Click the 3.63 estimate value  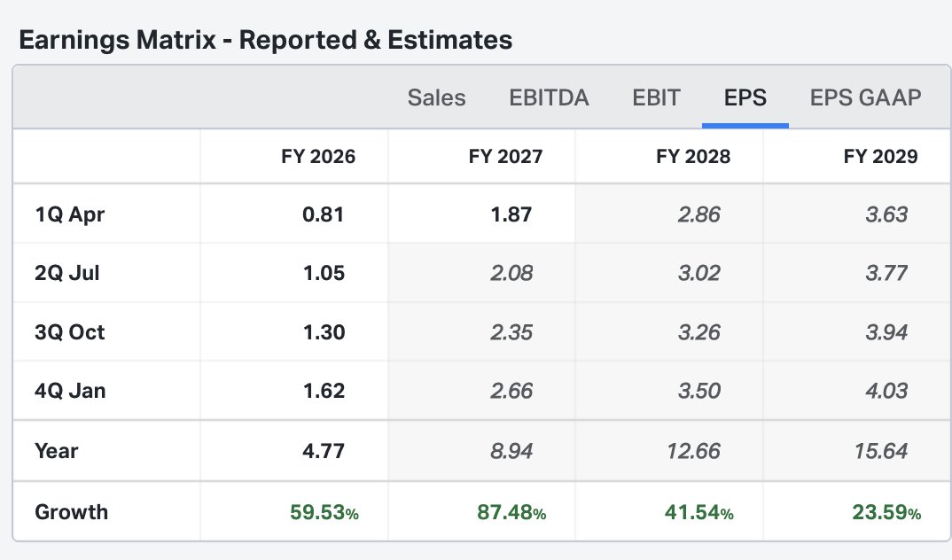886,214
